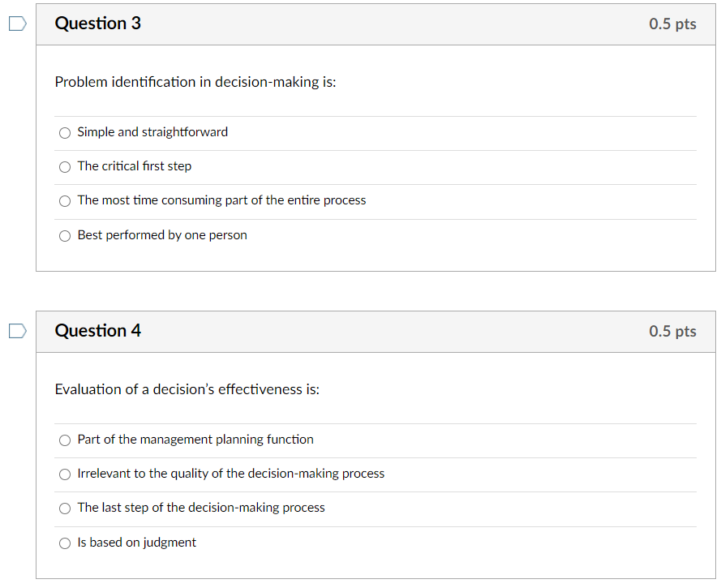
Task: Select 'Best performed by one person'
Action: pos(64,235)
